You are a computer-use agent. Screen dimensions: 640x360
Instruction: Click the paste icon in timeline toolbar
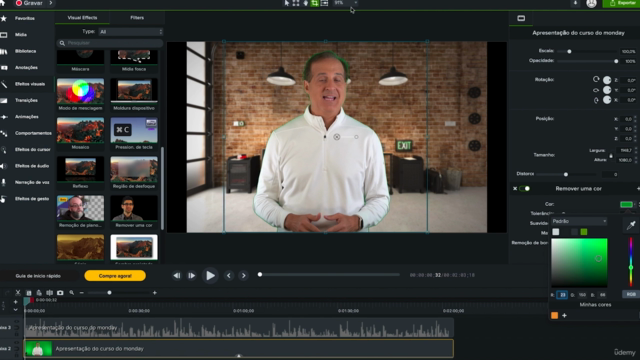click(x=39, y=293)
